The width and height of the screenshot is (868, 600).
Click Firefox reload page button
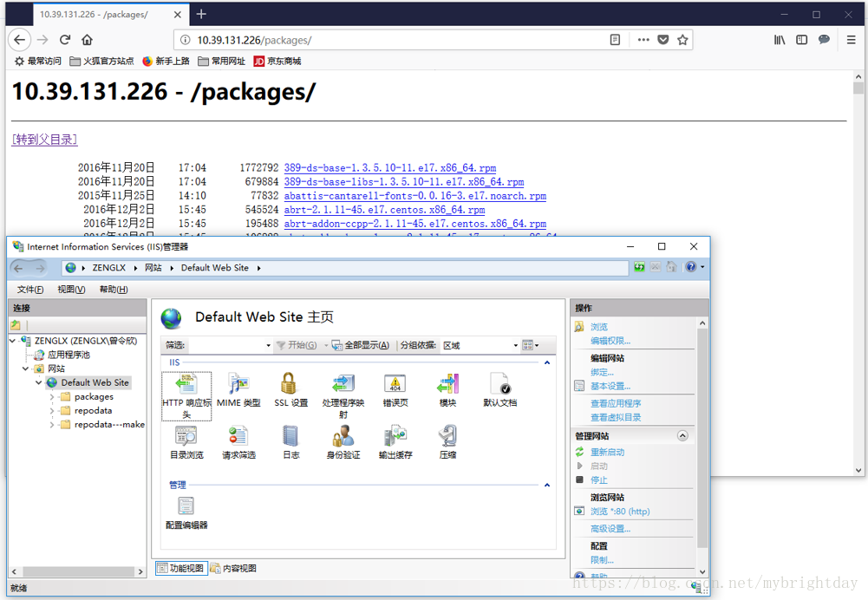pos(65,40)
